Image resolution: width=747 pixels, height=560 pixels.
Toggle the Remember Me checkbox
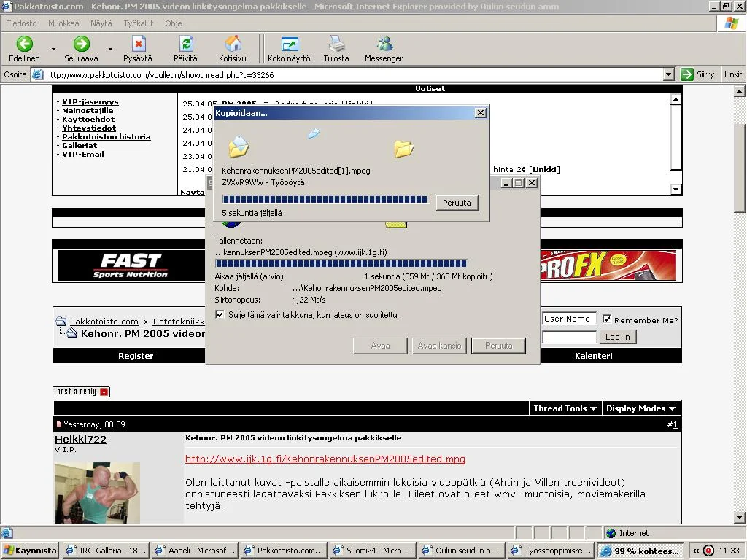[607, 319]
